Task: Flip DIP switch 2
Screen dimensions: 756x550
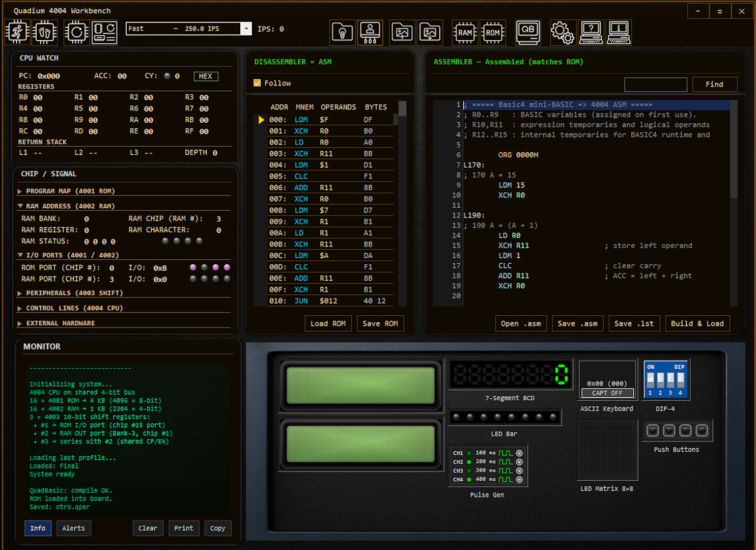Action: 660,380
